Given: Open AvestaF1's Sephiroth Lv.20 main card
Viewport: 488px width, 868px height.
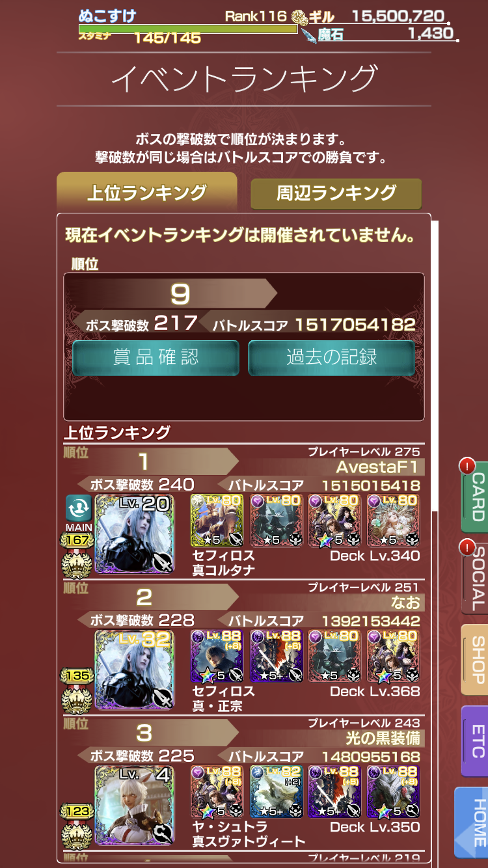Looking at the screenshot, I should pyautogui.click(x=134, y=534).
